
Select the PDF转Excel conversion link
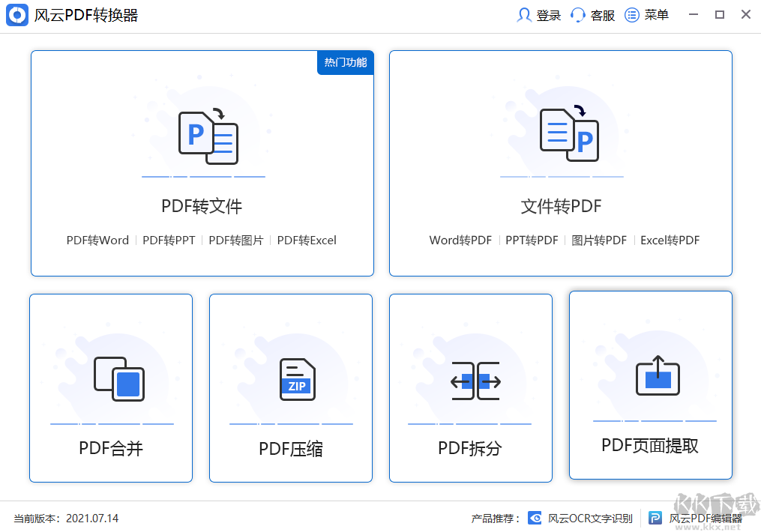point(307,240)
